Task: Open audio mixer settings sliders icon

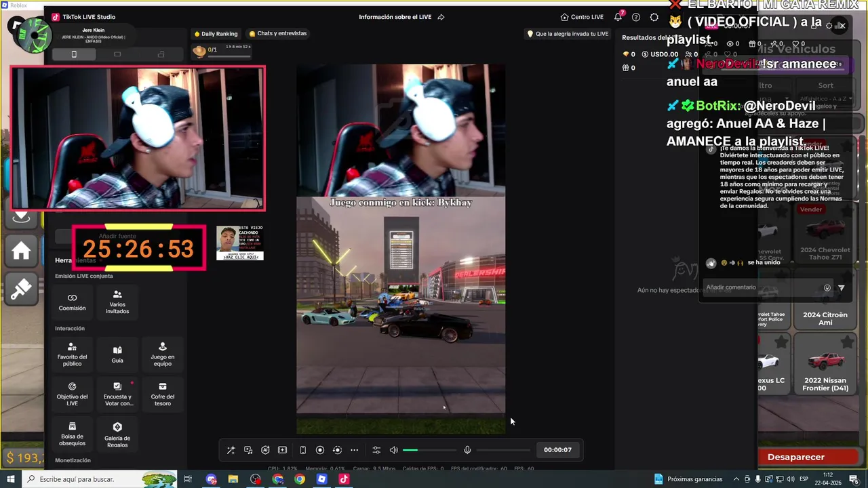Action: [376, 450]
